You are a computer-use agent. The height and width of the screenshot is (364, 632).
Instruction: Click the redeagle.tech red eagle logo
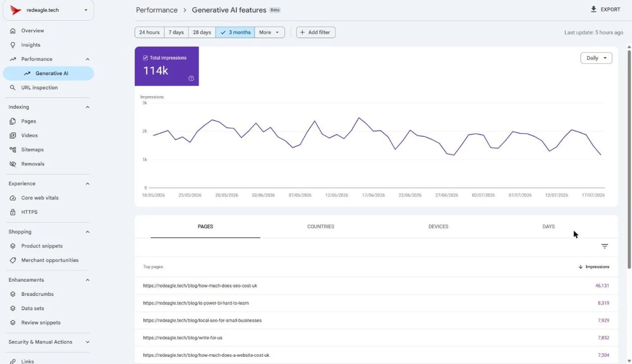[x=15, y=10]
